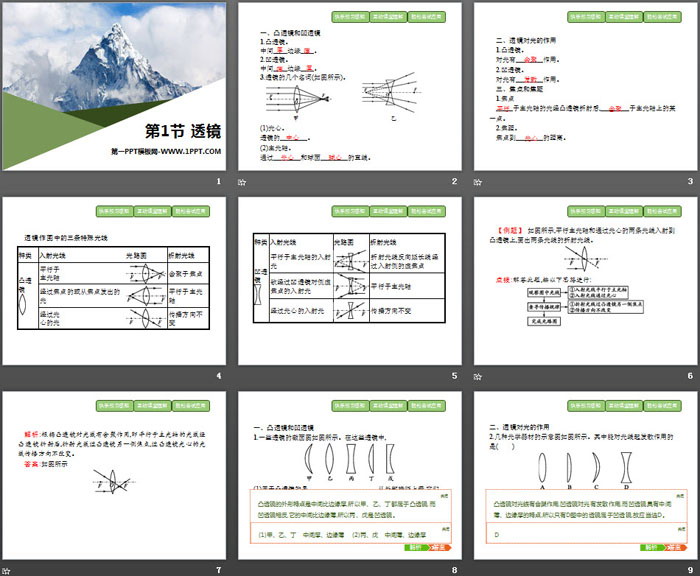Click the leftmost green tab on slide 6
The width and height of the screenshot is (700, 576).
(x=586, y=211)
